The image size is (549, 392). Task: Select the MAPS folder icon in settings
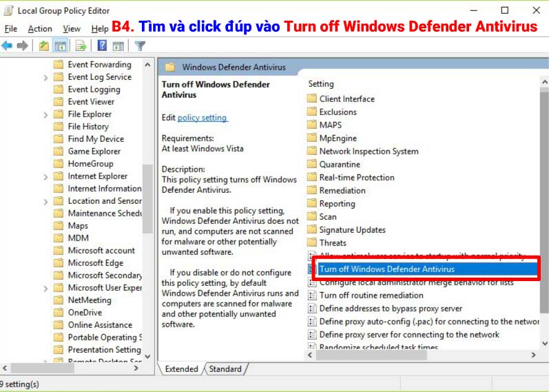pos(311,125)
